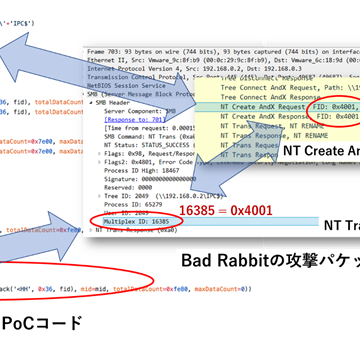The image size is (360, 360).
Task: Expand the Tree ID: 2049 field
Action: (x=100, y=196)
